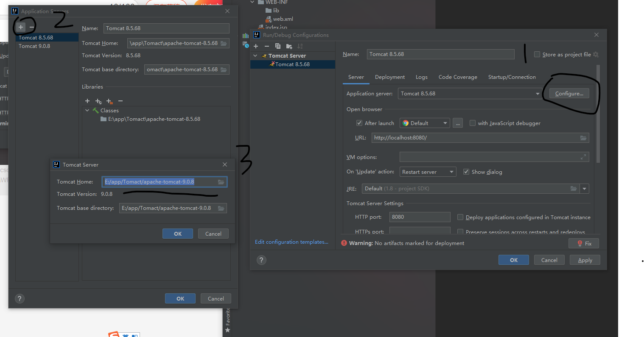The height and width of the screenshot is (337, 644).
Task: Browse Tomcat Home folder in Application Servers
Action: pyautogui.click(x=224, y=43)
